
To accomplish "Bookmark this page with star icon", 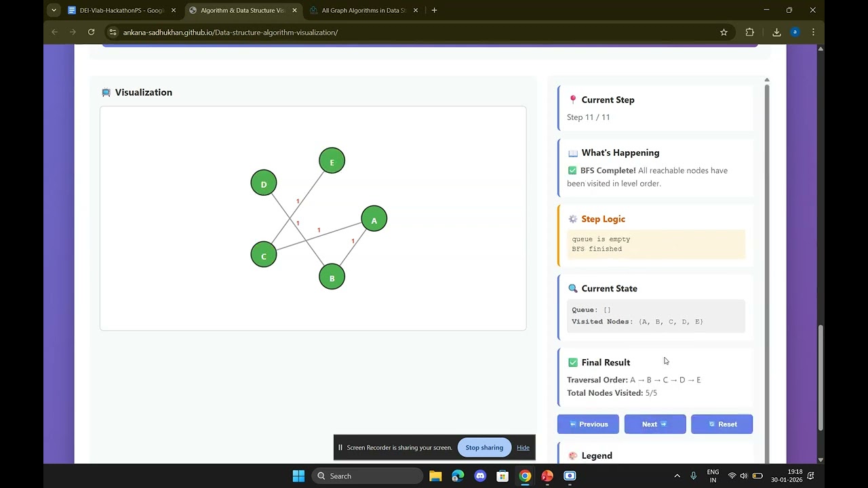I will [x=724, y=32].
